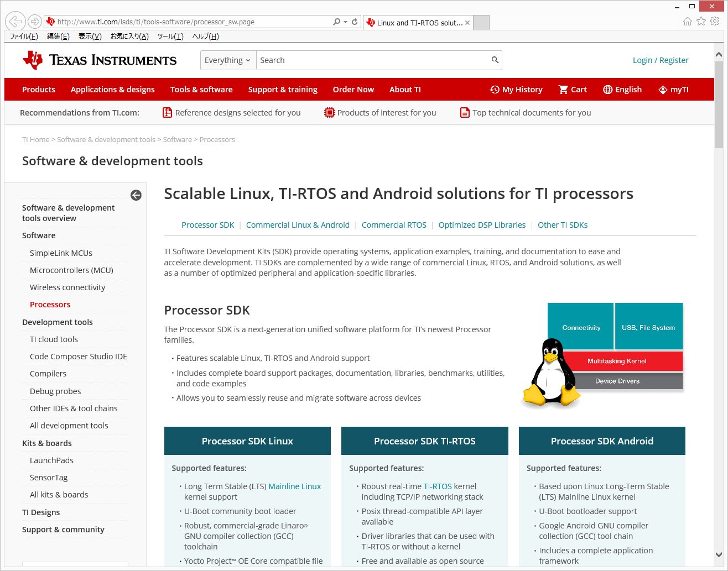Click the top technical documents icon
Viewport: 728px width, 571px height.
coord(465,113)
